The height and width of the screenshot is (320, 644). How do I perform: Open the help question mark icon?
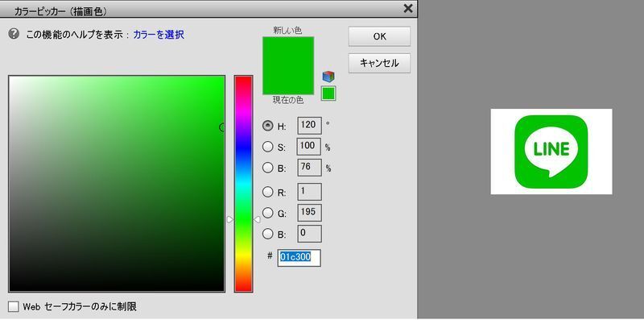(14, 34)
